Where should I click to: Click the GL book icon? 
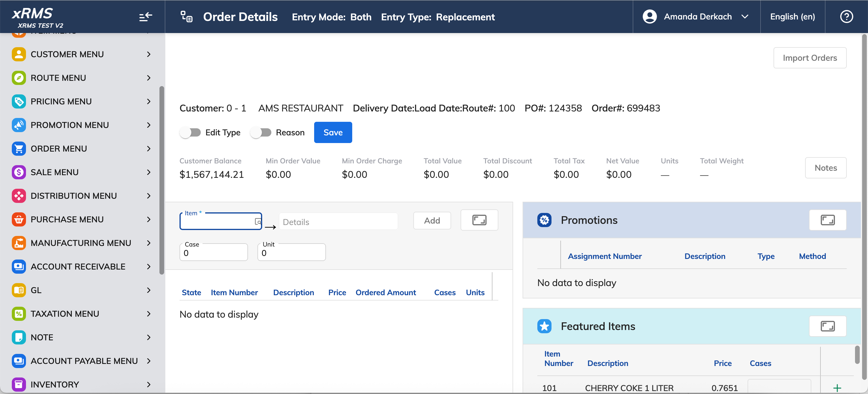(x=19, y=290)
